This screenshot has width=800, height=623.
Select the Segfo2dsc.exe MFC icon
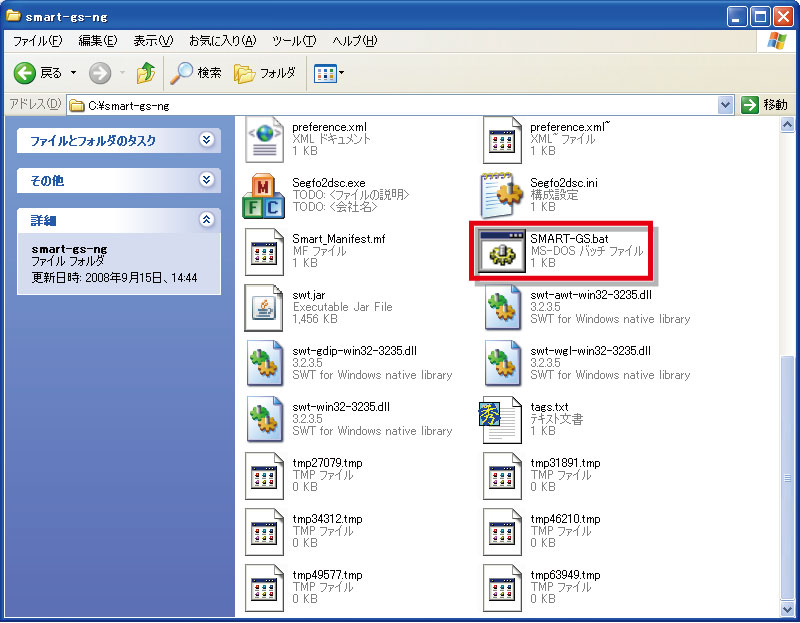click(263, 196)
